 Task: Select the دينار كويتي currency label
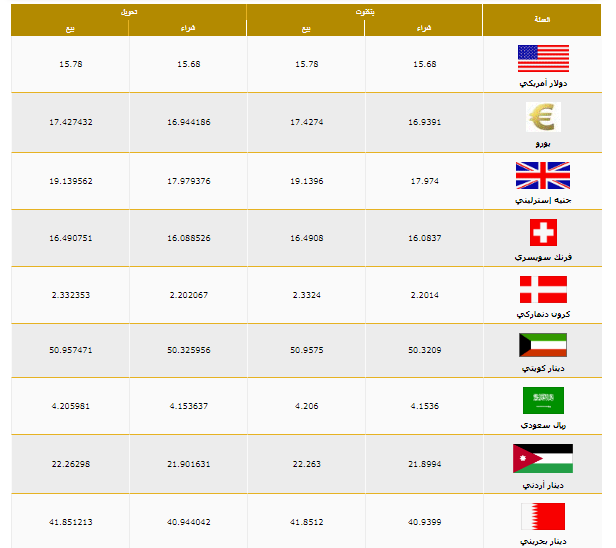[x=542, y=369]
